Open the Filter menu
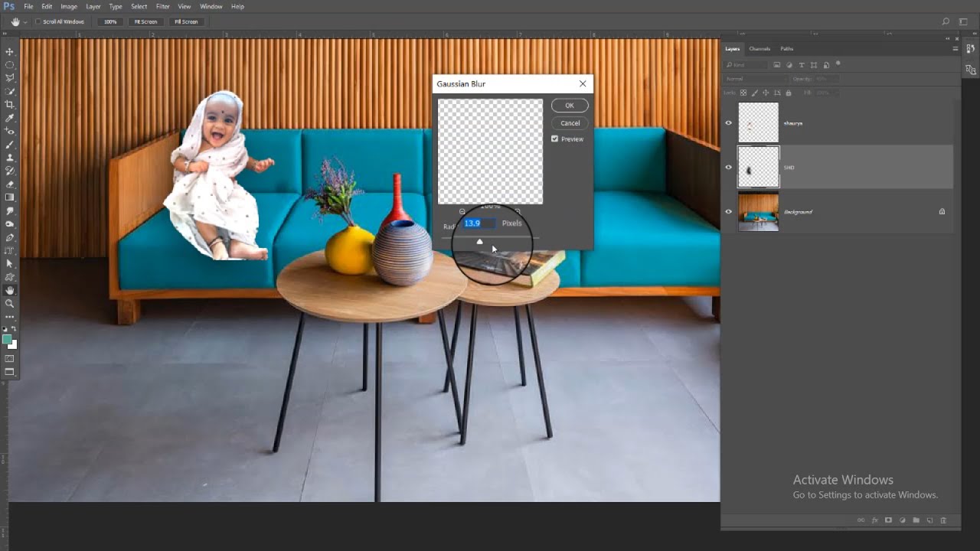The height and width of the screenshot is (551, 980). (163, 6)
